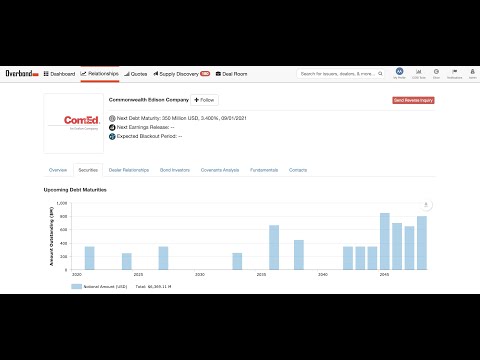
Task: Switch to the Overview tab
Action: [x=58, y=170]
